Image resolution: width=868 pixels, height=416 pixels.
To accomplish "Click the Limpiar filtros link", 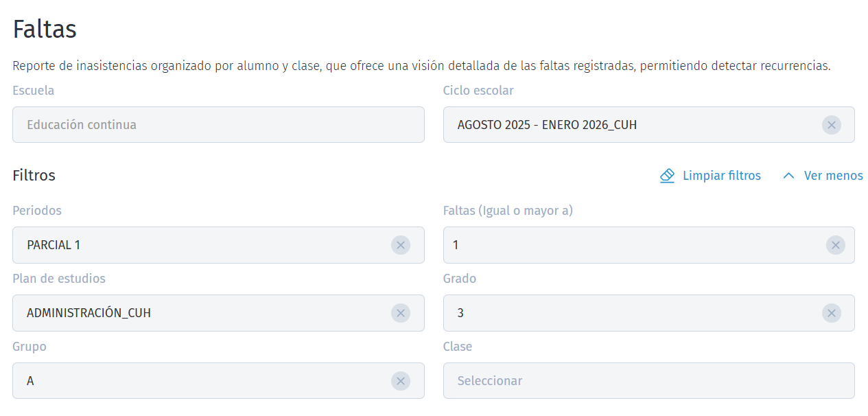I will [721, 176].
